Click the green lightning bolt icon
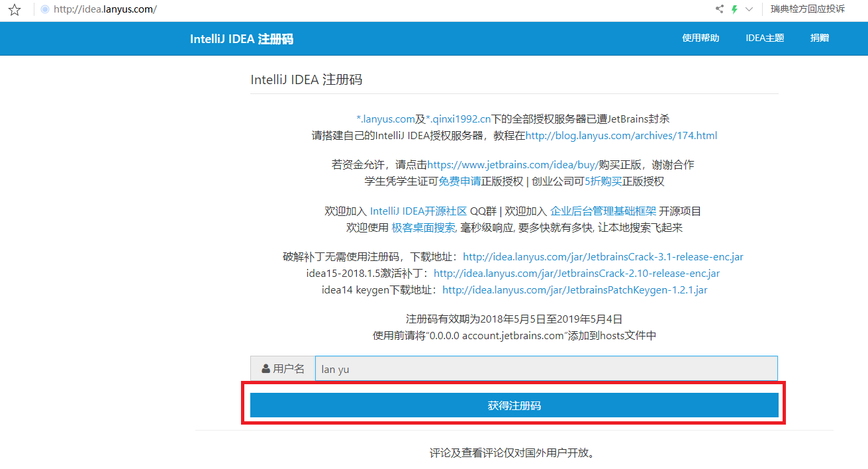This screenshot has width=868, height=469. pyautogui.click(x=734, y=9)
